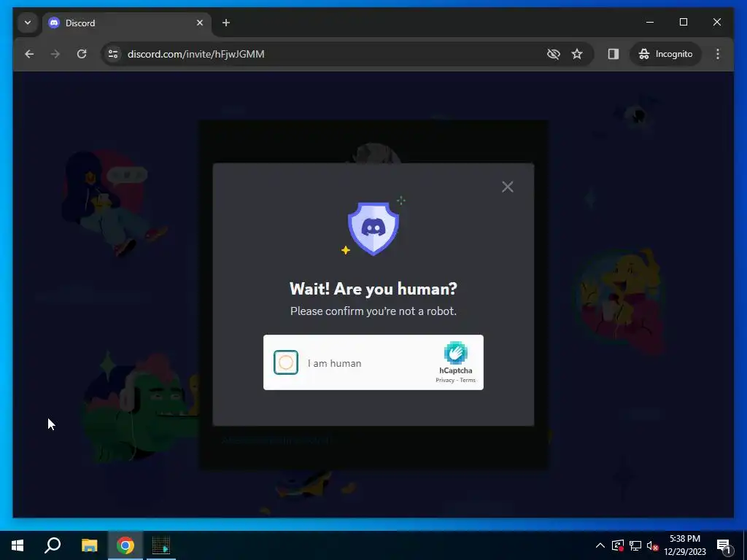Viewport: 747px width, 560px height.
Task: View site information icon in address bar
Action: coord(113,54)
